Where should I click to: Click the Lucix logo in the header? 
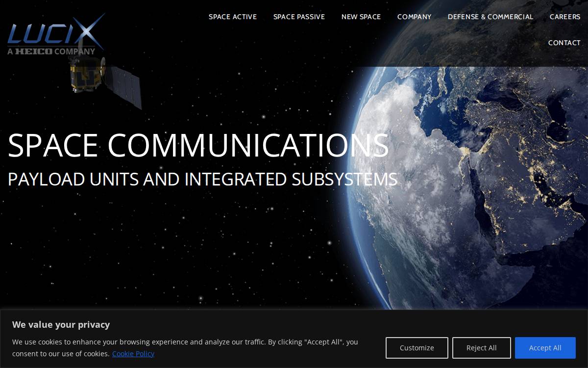(x=56, y=34)
